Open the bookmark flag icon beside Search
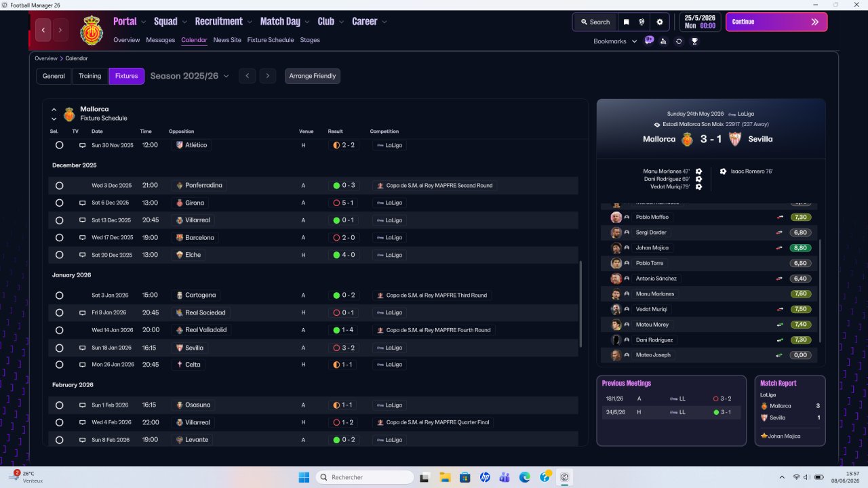Image resolution: width=868 pixels, height=488 pixels. [626, 22]
